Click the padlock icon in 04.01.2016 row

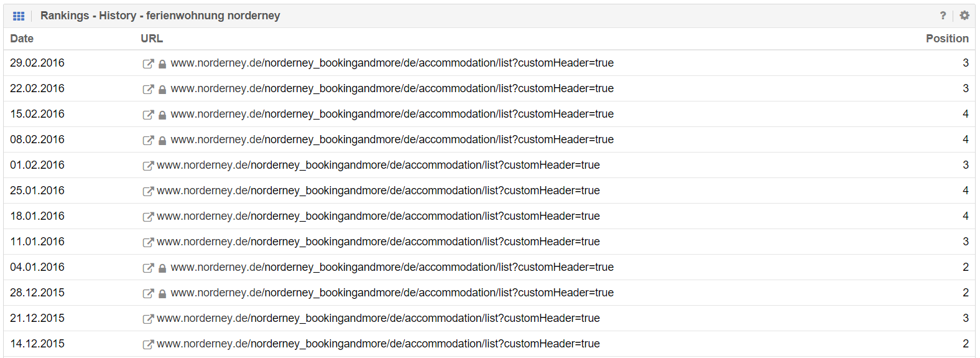tap(162, 268)
